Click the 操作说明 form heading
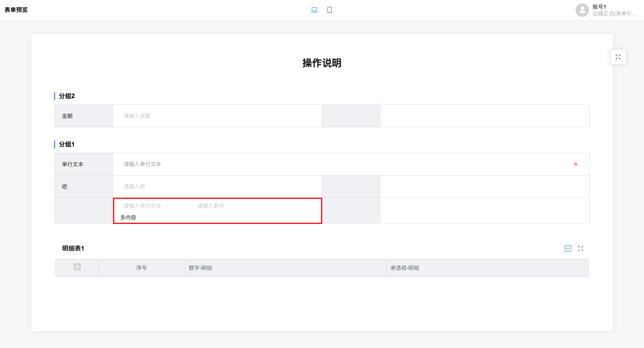Screen dimensions: 644x348 [x=322, y=63]
